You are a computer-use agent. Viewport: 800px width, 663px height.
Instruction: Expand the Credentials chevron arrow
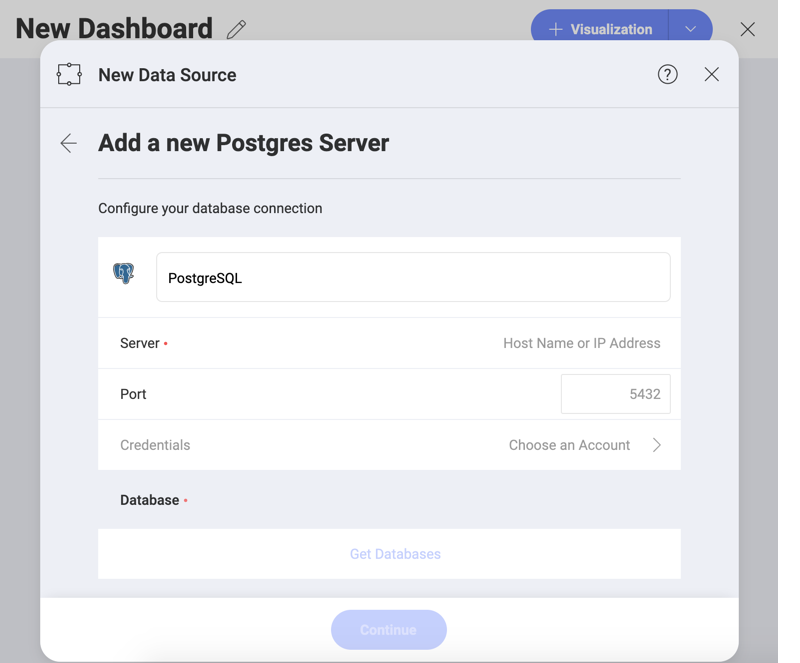click(657, 445)
